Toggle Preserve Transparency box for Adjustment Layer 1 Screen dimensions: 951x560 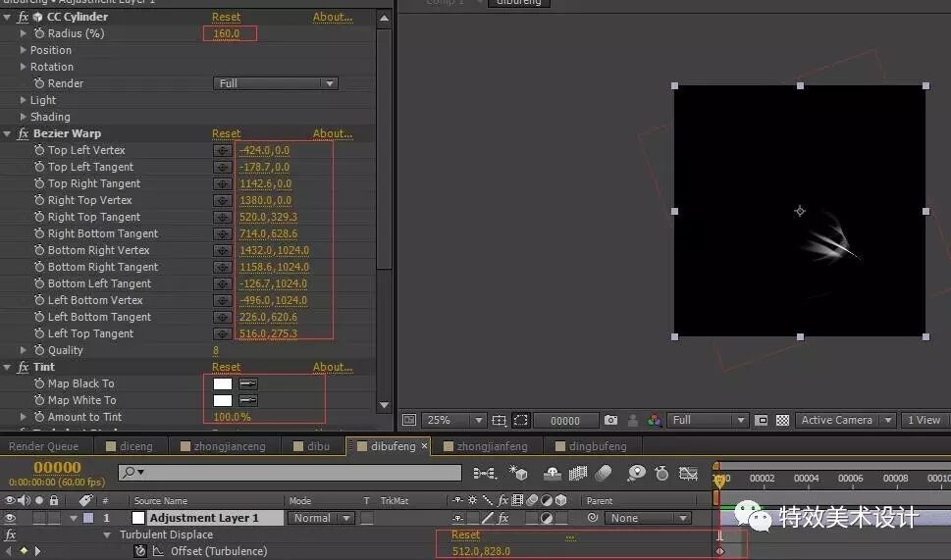pos(366,518)
